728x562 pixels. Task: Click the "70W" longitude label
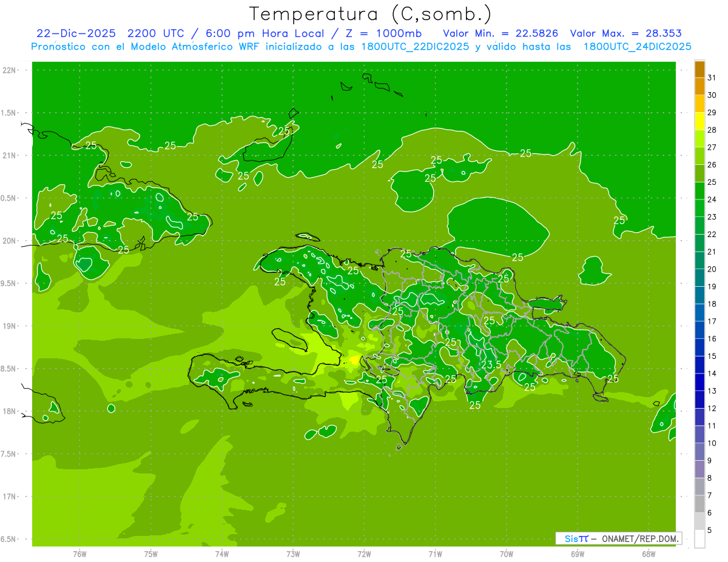pyautogui.click(x=506, y=554)
